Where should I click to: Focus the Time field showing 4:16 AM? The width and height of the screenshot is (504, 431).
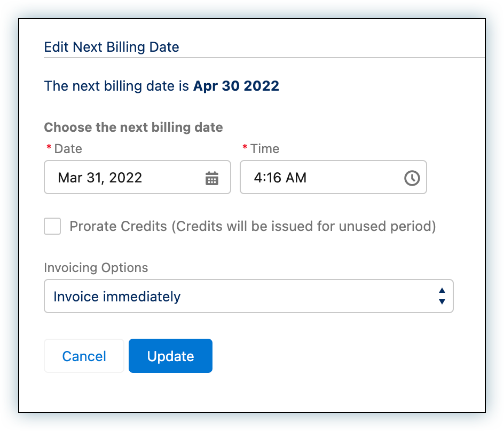[x=320, y=178]
